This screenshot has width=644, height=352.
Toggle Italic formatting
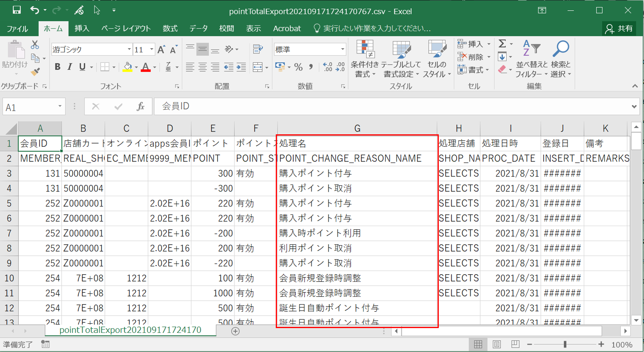(x=70, y=67)
